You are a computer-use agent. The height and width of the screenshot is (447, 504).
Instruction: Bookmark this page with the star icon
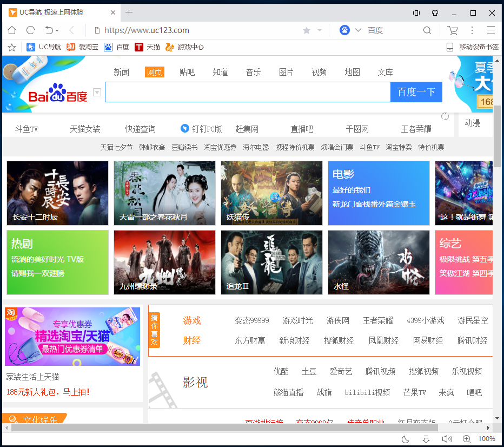[x=307, y=30]
